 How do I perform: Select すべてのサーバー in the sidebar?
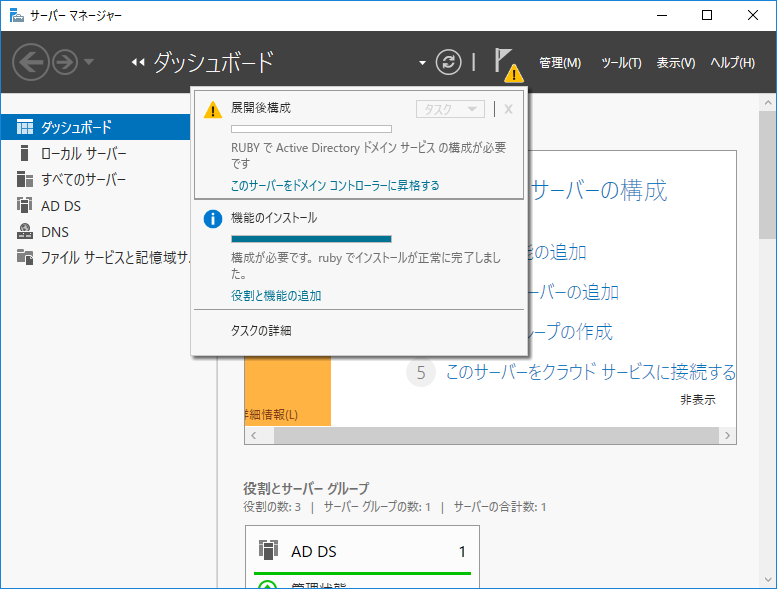96,179
